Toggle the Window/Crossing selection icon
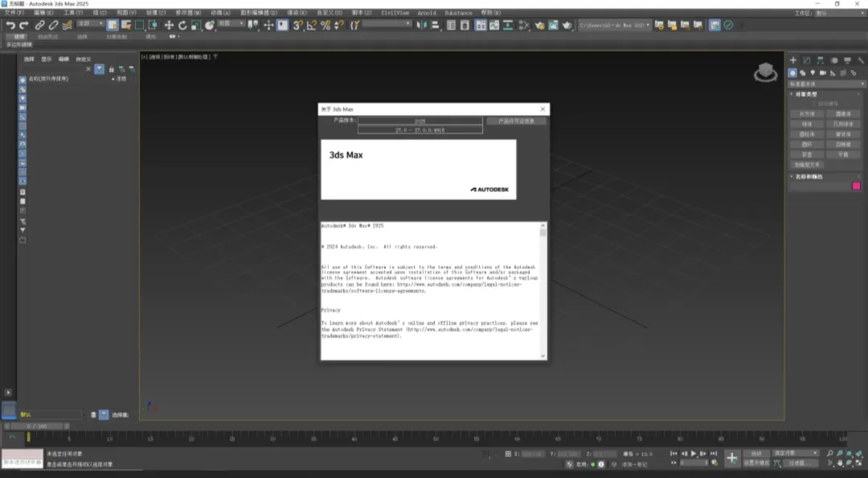Image resolution: width=868 pixels, height=478 pixels. pyautogui.click(x=153, y=25)
